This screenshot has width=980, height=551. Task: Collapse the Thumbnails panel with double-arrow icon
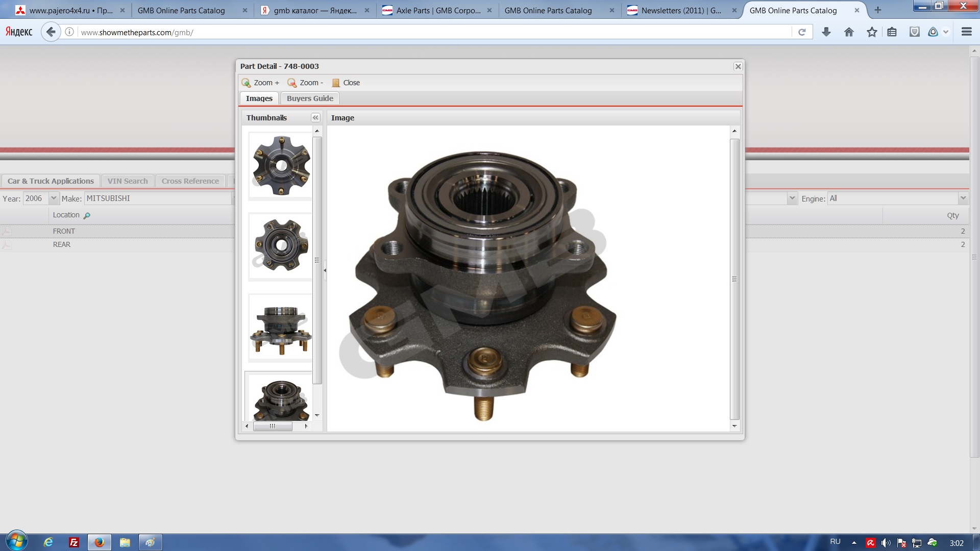coord(315,118)
